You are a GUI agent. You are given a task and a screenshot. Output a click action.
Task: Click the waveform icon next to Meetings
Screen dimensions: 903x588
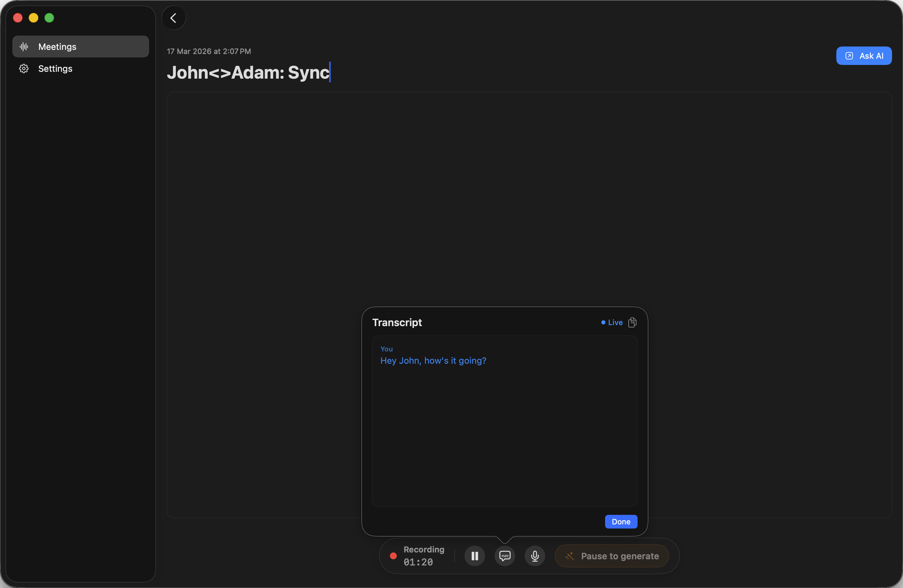point(24,46)
